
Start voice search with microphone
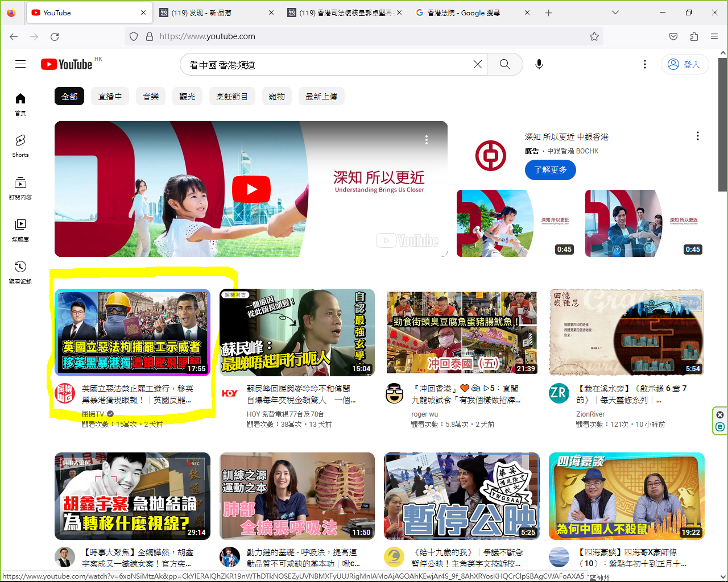[539, 64]
